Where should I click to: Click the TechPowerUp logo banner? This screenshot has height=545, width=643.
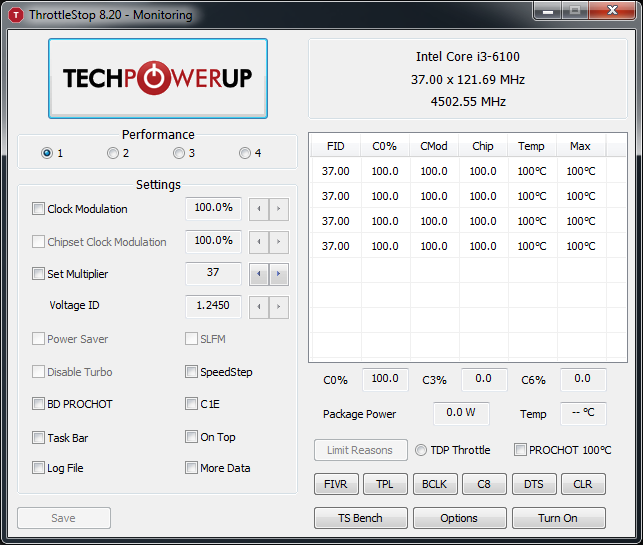(158, 78)
